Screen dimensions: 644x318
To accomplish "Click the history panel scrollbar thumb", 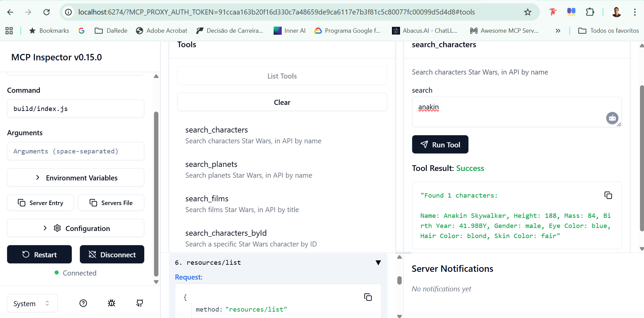I will [399, 281].
